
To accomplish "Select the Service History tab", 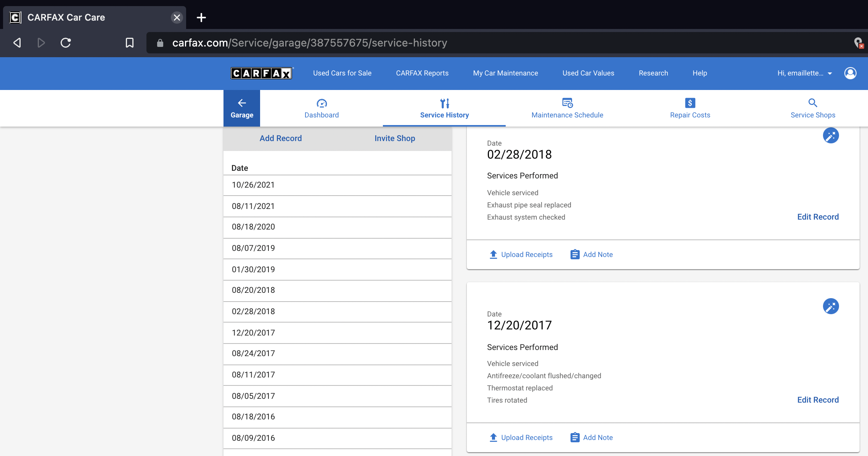I will tap(444, 108).
